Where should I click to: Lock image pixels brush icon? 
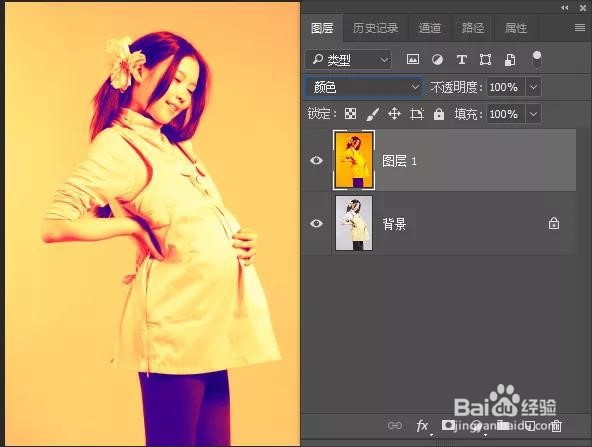[372, 114]
